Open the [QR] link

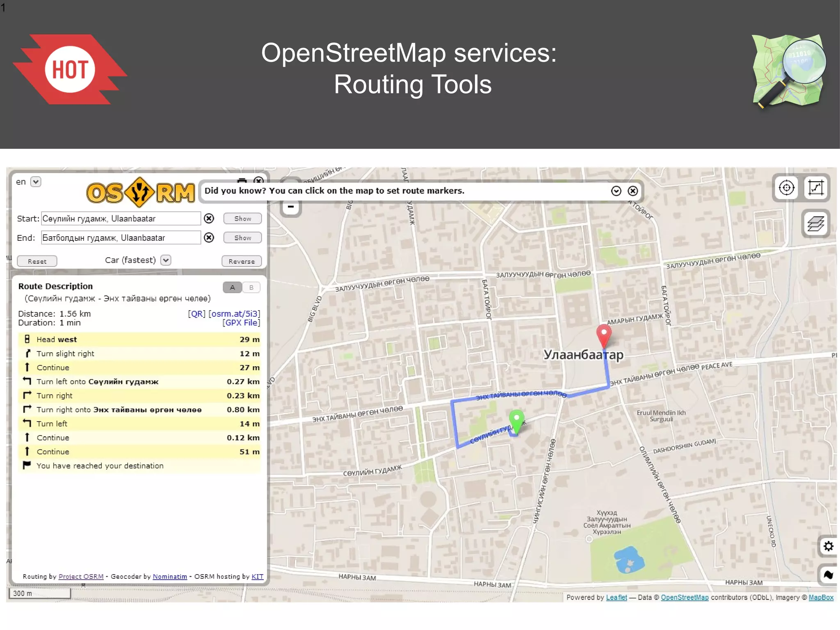[x=196, y=314]
